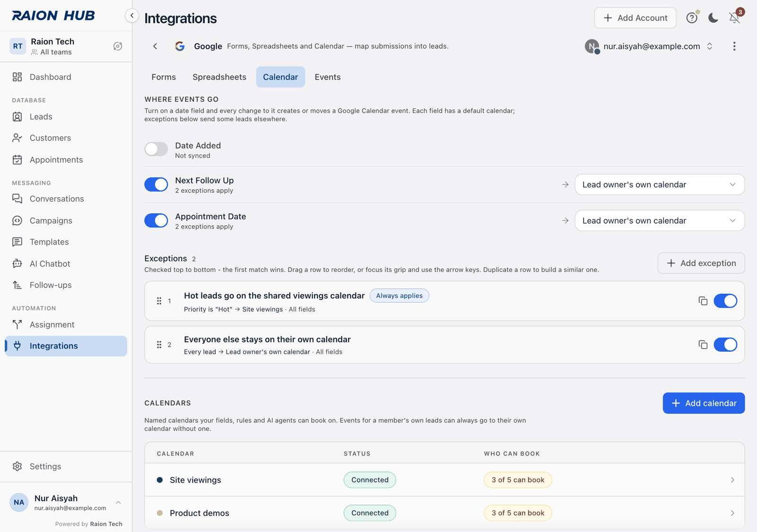The width and height of the screenshot is (757, 532).
Task: Switch to the Spreadsheets tab
Action: coord(220,77)
